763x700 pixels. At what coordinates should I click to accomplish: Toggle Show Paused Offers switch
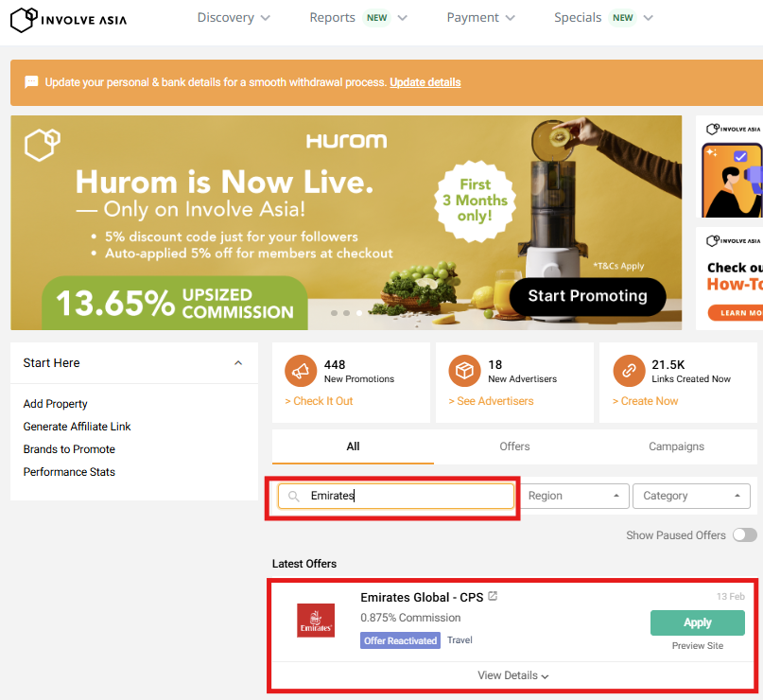coord(744,535)
